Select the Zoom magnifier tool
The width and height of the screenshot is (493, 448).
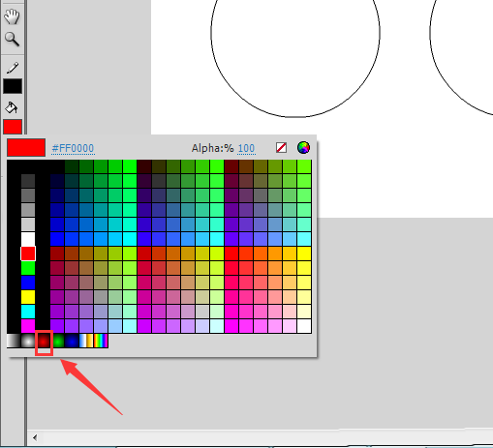point(12,40)
